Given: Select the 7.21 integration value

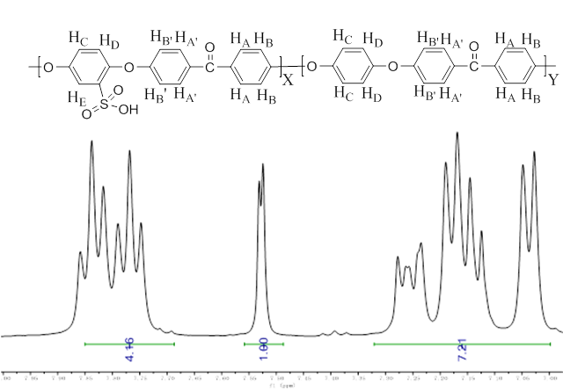Looking at the screenshot, I should 463,349.
